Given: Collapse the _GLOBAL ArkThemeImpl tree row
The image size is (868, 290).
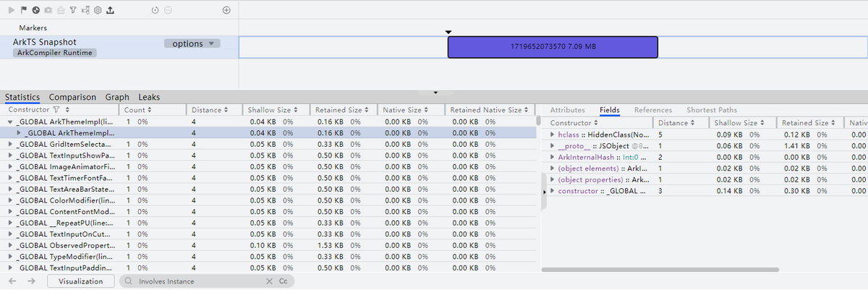Looking at the screenshot, I should 10,122.
